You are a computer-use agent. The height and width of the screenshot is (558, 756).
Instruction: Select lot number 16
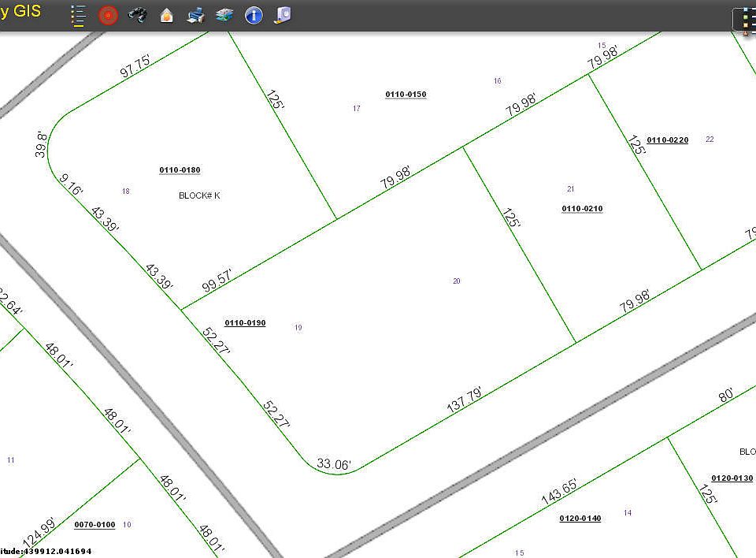tap(498, 80)
